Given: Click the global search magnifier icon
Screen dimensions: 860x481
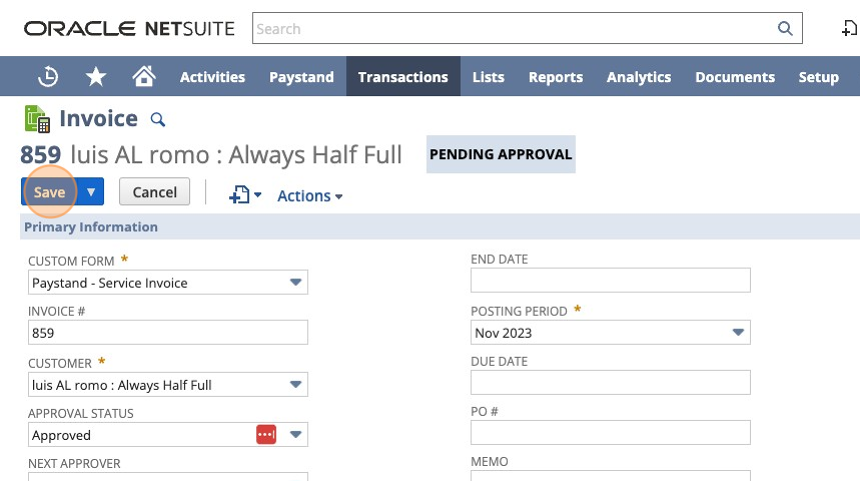Looking at the screenshot, I should coord(785,29).
